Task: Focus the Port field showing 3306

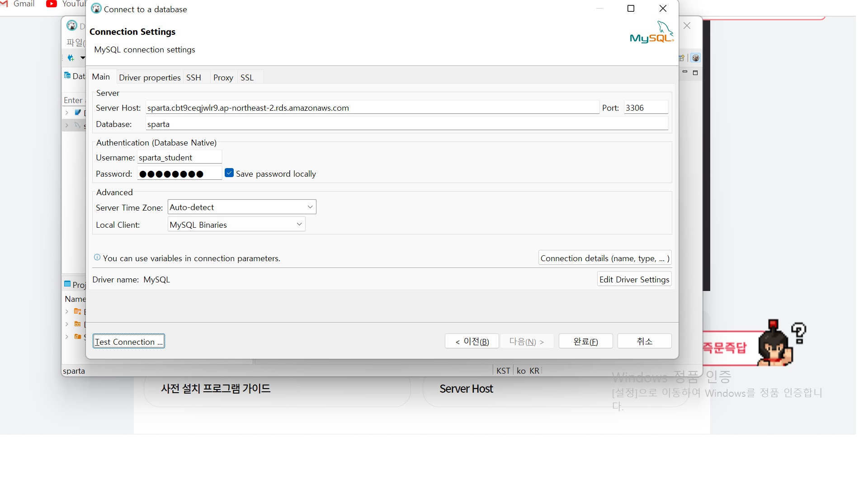Action: point(646,108)
